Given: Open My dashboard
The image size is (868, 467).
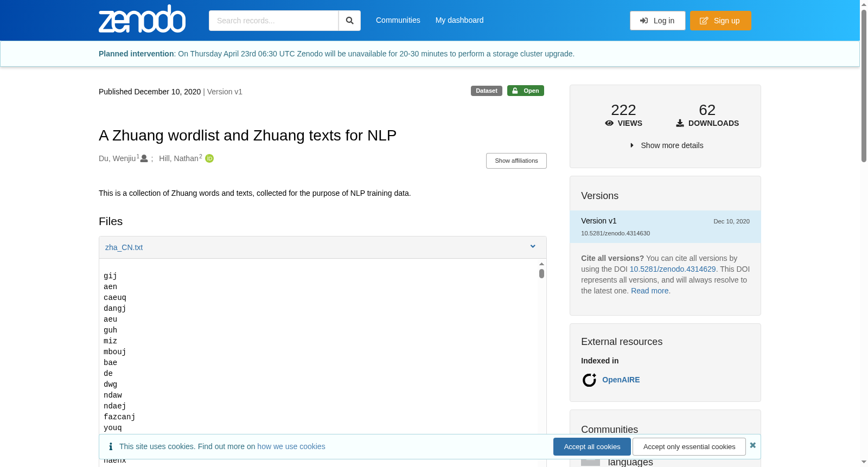Looking at the screenshot, I should point(459,20).
